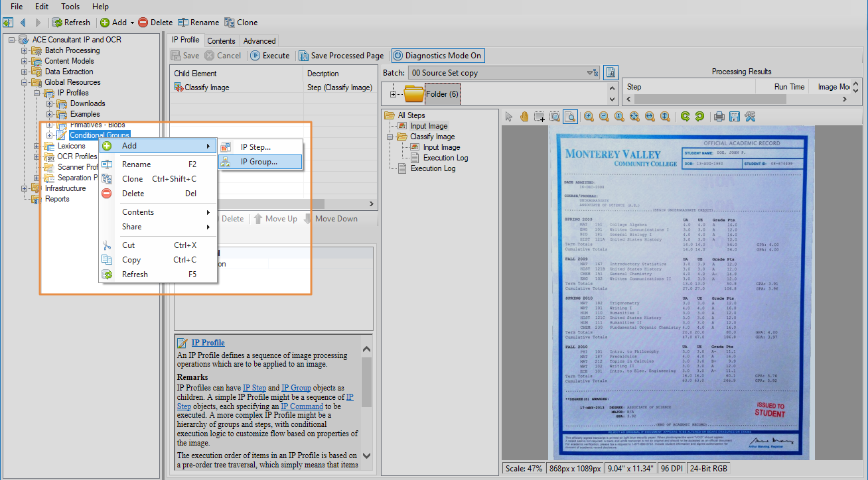Open the Batch dropdown selector
Viewport: 868px width, 480px height.
pyautogui.click(x=590, y=73)
